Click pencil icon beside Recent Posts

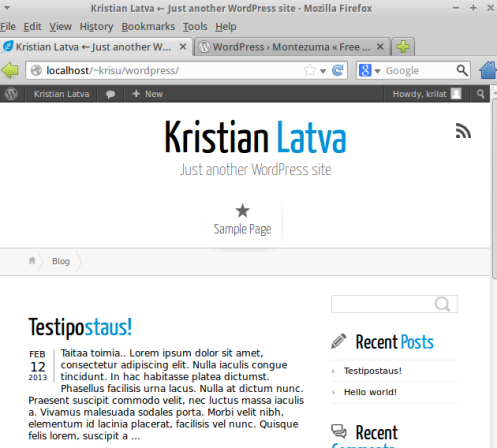point(339,341)
